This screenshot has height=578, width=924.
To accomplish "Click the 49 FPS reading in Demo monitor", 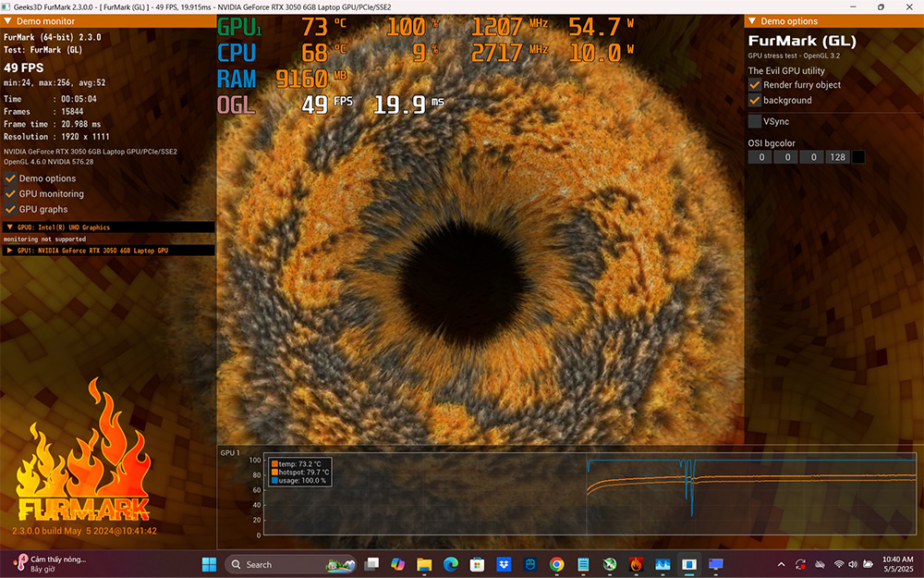I will point(24,68).
